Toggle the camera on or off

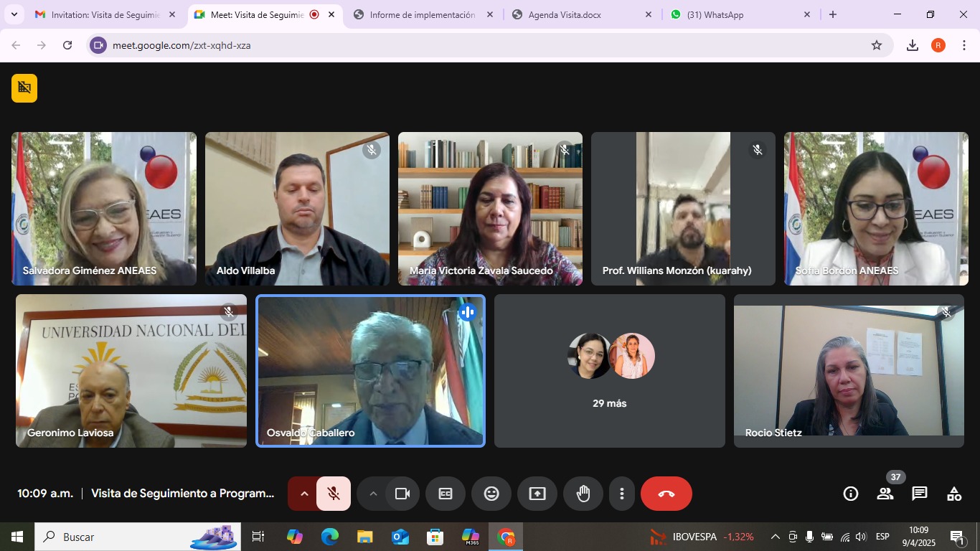pos(402,494)
